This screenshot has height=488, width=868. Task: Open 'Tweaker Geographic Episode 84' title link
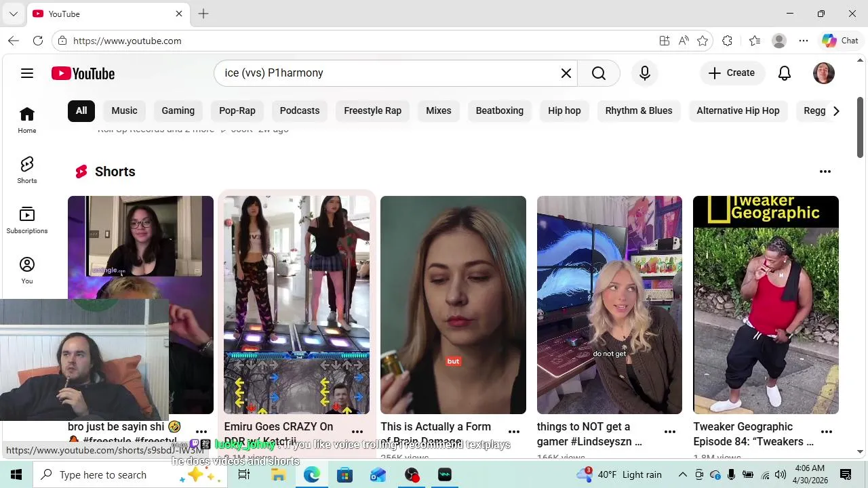(x=753, y=434)
